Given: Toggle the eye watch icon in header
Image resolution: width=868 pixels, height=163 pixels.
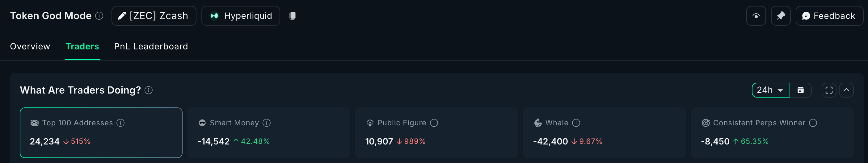Looking at the screenshot, I should [756, 16].
